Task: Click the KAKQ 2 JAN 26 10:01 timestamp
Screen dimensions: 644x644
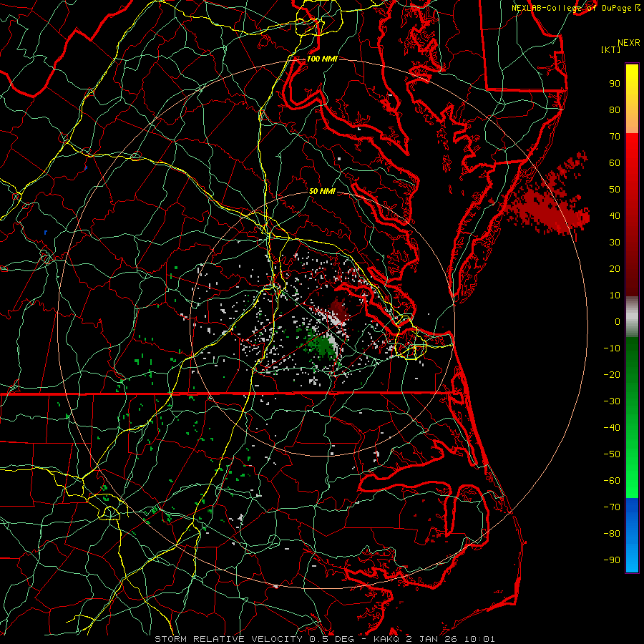Action: point(434,639)
